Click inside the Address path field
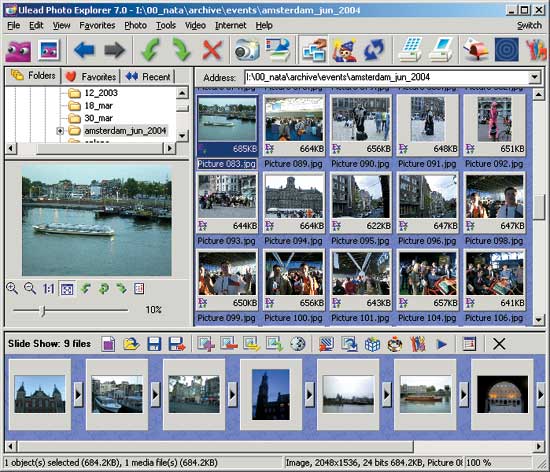This screenshot has width=550, height=472. [x=387, y=77]
